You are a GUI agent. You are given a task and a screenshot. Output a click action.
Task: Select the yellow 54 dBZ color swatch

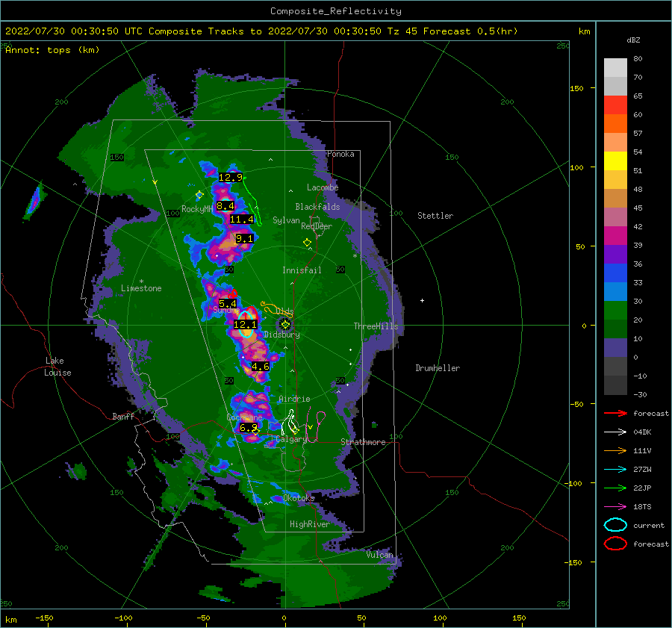(615, 161)
